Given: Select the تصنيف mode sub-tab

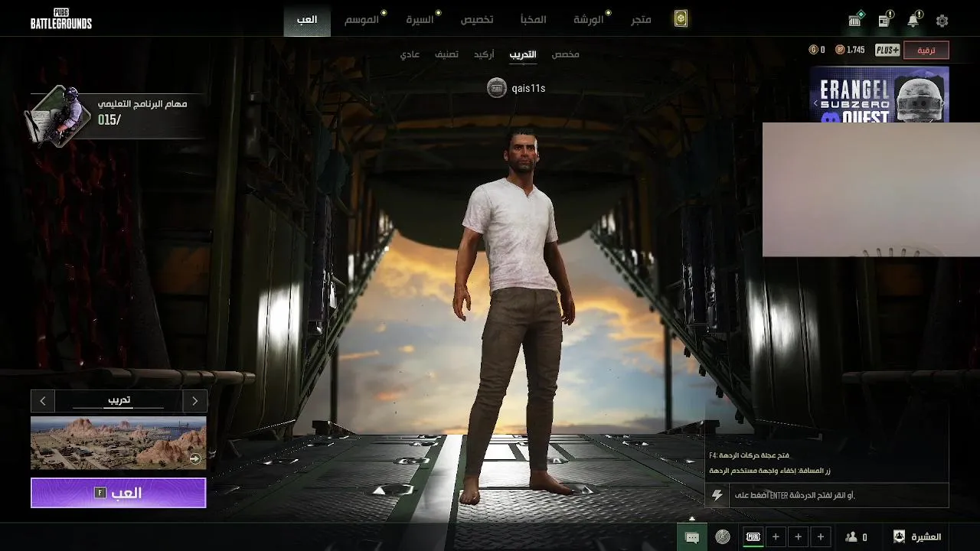Looking at the screenshot, I should click(x=447, y=54).
